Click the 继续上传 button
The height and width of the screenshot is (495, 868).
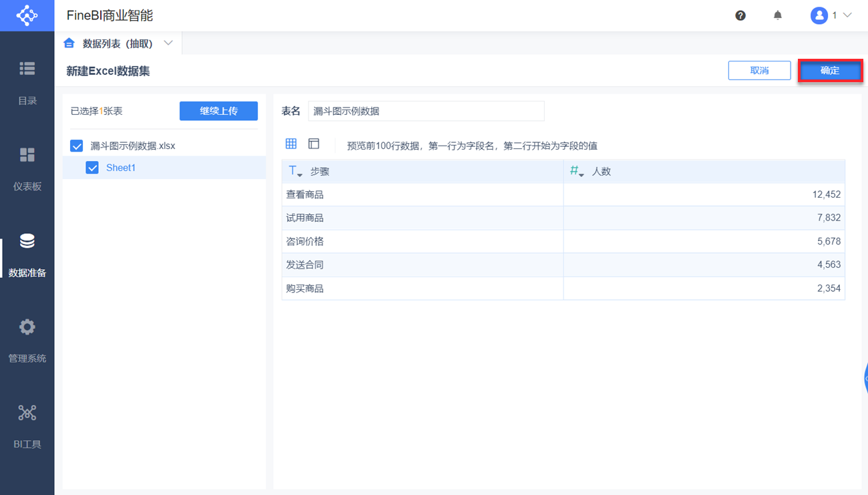(218, 111)
